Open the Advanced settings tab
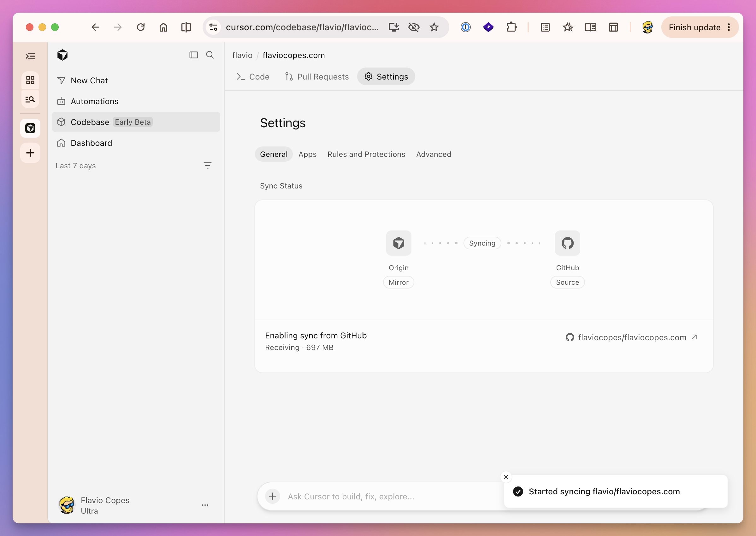 tap(434, 154)
